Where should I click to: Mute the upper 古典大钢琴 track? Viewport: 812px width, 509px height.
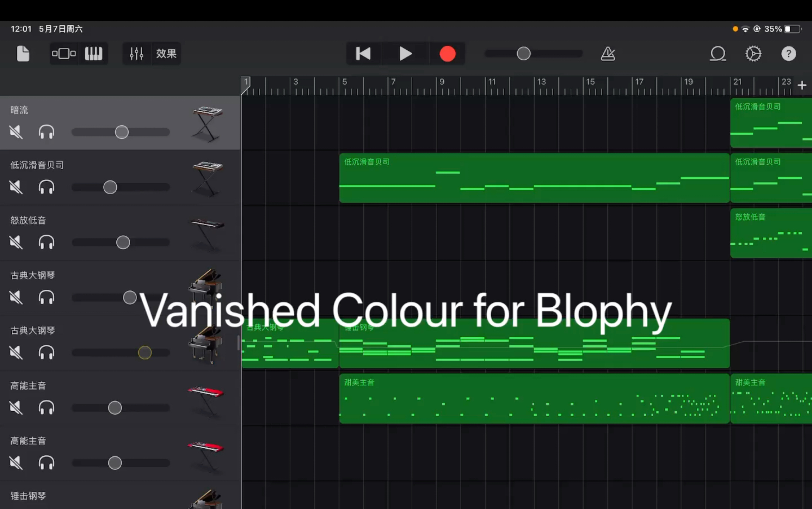tap(16, 298)
